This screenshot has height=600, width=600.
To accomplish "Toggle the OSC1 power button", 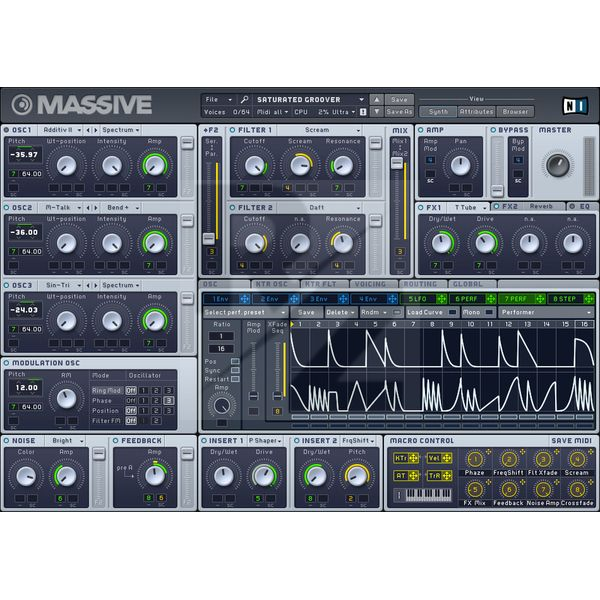I will click(7, 130).
